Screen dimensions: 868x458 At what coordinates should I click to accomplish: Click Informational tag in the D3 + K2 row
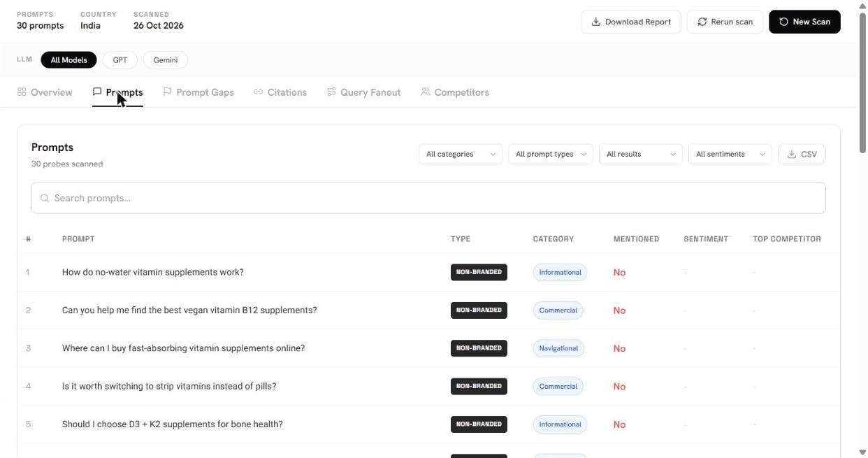pyautogui.click(x=560, y=424)
